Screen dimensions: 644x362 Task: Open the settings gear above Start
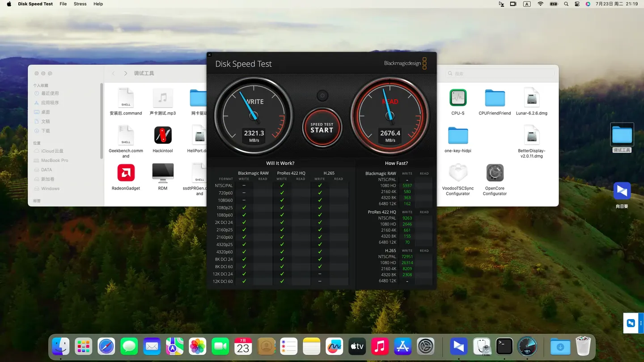pyautogui.click(x=322, y=96)
